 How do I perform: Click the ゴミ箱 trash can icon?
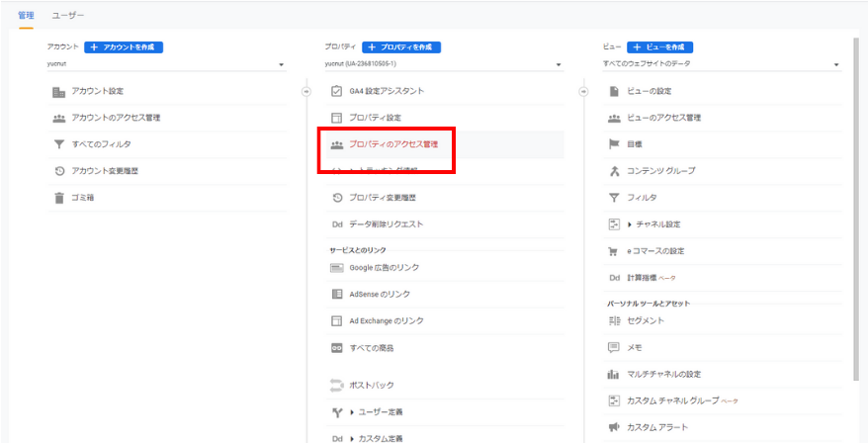[x=59, y=198]
